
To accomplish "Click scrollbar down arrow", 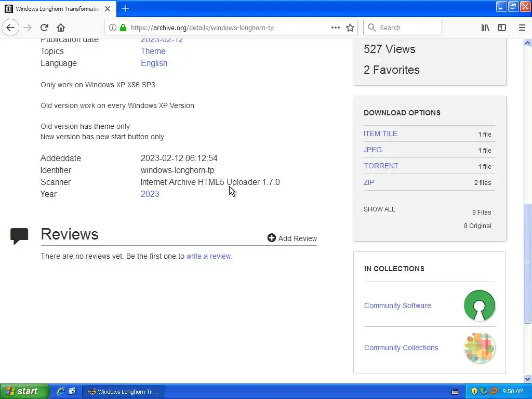I will [x=527, y=379].
